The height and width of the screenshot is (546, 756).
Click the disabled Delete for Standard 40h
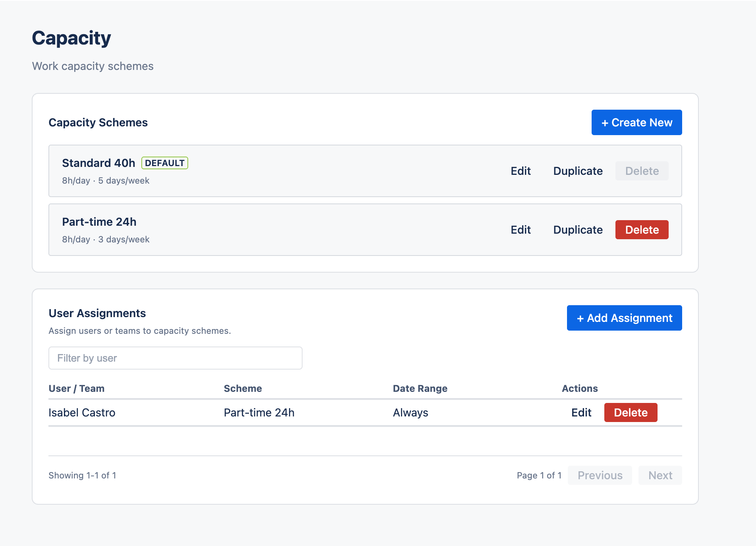tap(642, 171)
